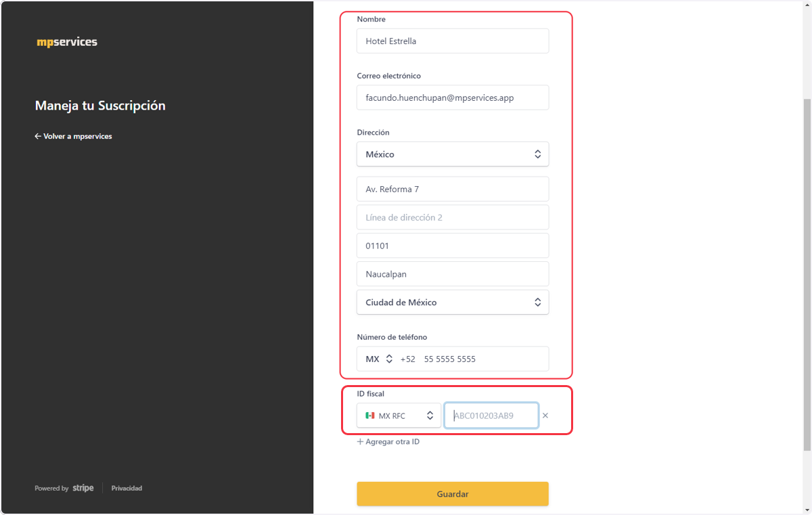The height and width of the screenshot is (515, 812).
Task: Go back via Volver a mpservices
Action: click(73, 136)
